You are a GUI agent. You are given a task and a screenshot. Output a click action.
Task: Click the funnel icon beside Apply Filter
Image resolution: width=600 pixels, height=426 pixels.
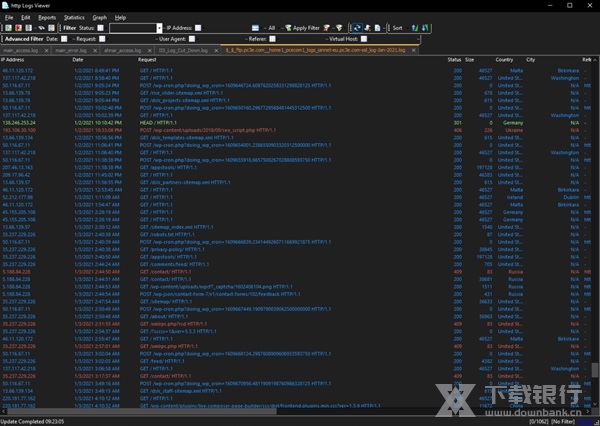point(288,28)
